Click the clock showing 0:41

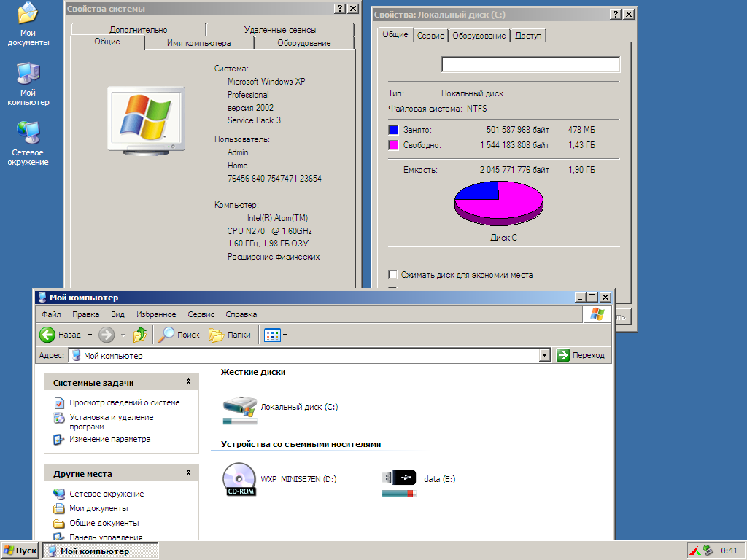tap(729, 551)
